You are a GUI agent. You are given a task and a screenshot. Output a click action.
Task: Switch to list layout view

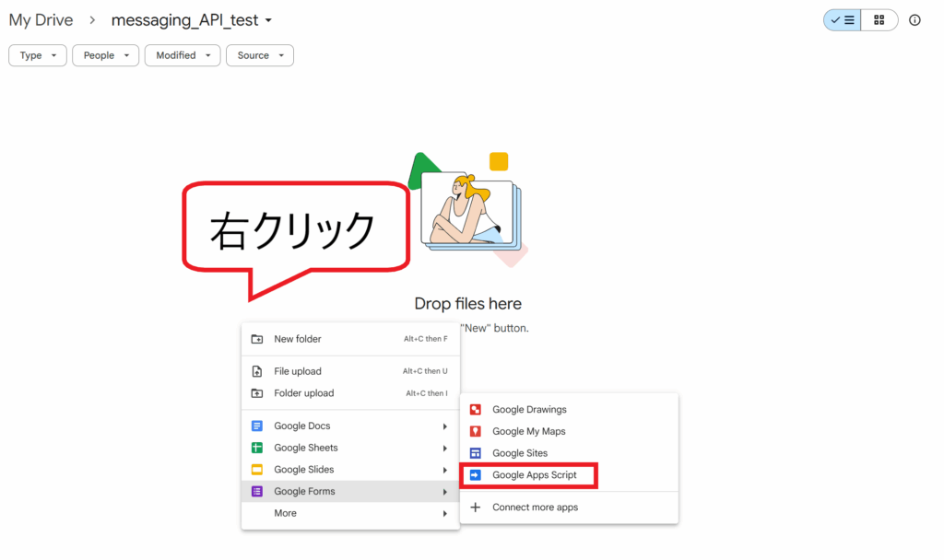pyautogui.click(x=843, y=20)
